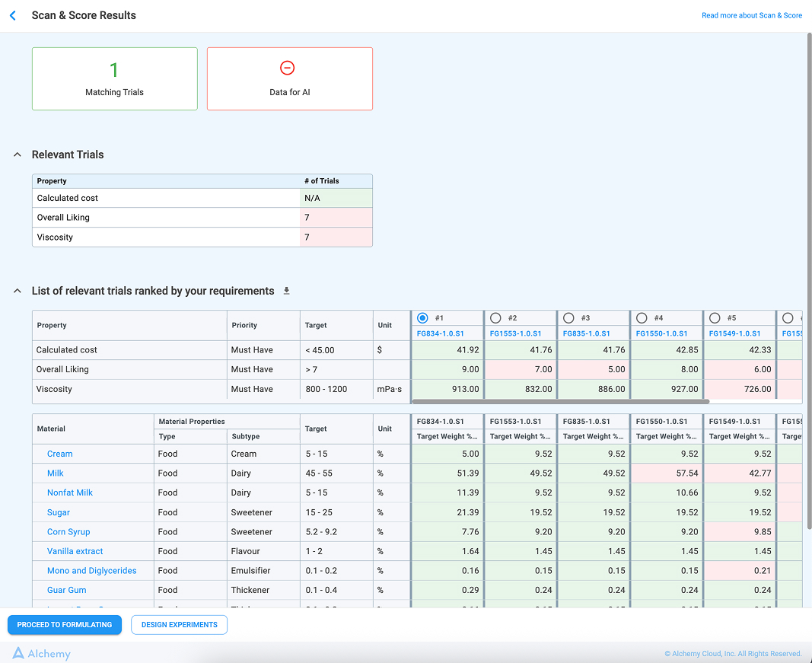This screenshot has width=812, height=663.
Task: Open Mono and Diglycerides material link
Action: point(91,570)
